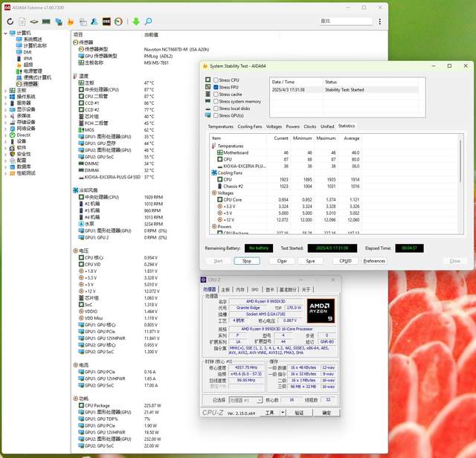Click the memory module toolbar icon
Image resolution: width=476 pixels, height=458 pixels.
[x=46, y=22]
